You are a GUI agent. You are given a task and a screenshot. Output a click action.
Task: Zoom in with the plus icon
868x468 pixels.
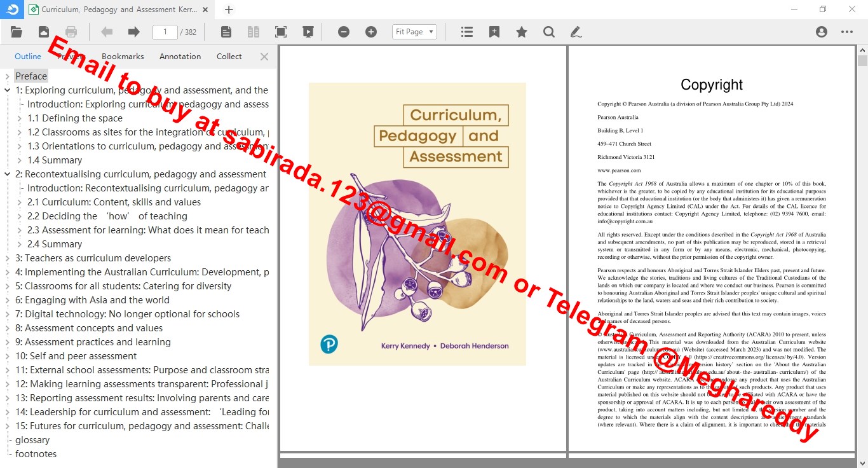[x=371, y=32]
